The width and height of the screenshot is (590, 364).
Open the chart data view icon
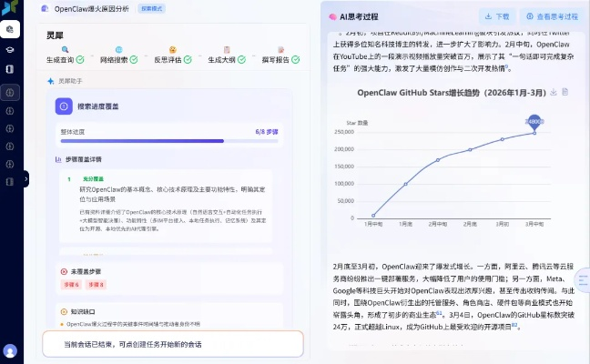coord(565,92)
